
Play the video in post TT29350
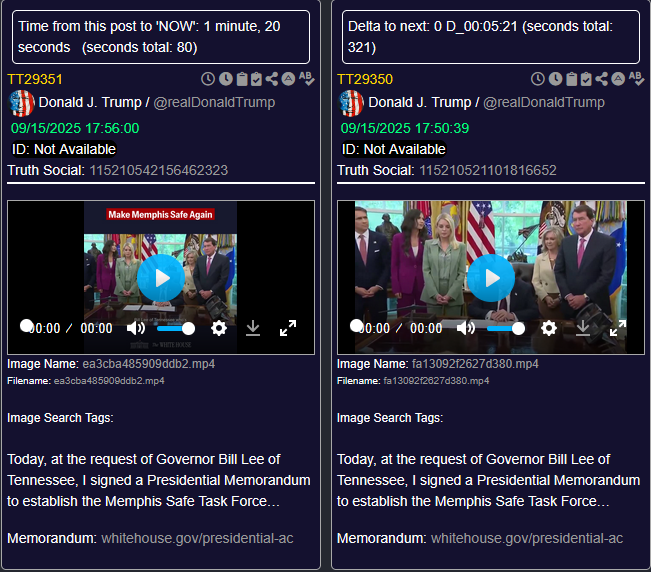491,278
